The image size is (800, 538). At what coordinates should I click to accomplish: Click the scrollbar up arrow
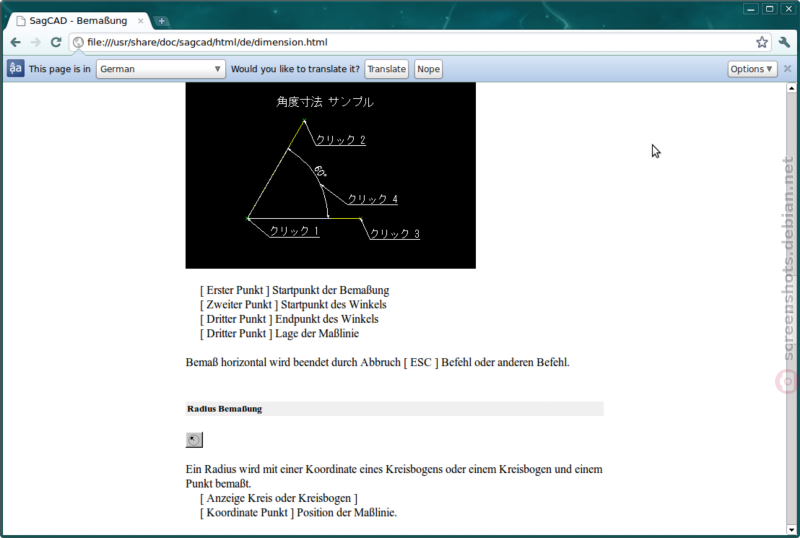click(x=791, y=88)
